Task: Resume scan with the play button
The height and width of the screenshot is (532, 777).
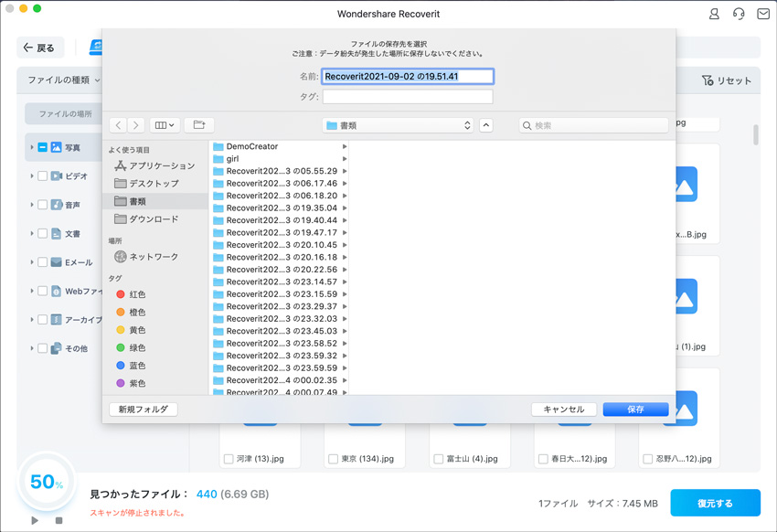Action: coord(35,520)
